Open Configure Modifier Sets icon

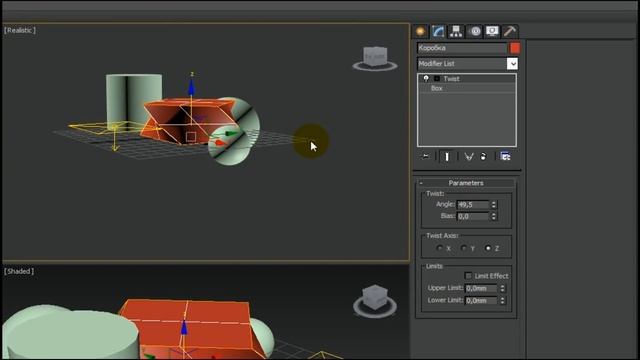pos(505,157)
